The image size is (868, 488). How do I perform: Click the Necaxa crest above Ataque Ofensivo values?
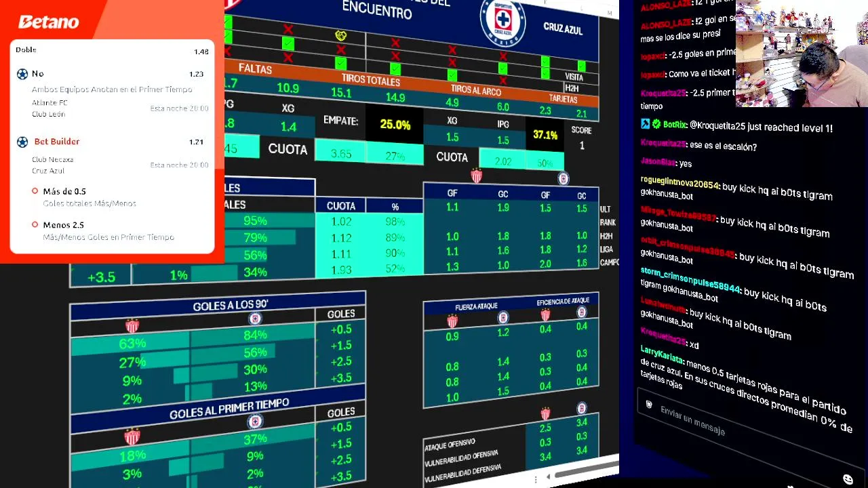(x=545, y=413)
